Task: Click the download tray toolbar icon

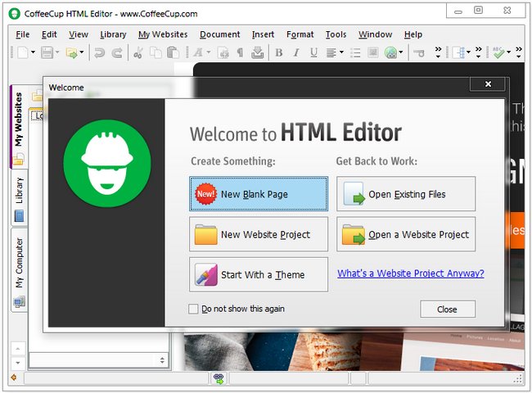Action: point(258,52)
